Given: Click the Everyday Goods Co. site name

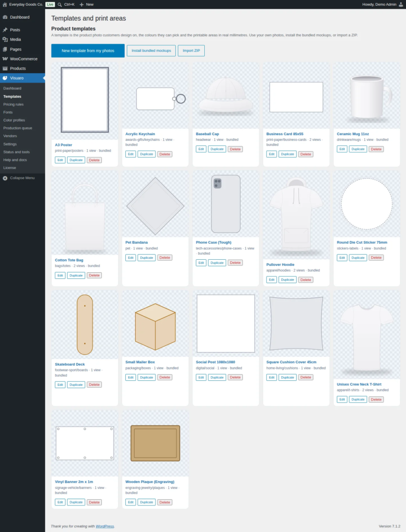Looking at the screenshot, I should coord(26,4).
